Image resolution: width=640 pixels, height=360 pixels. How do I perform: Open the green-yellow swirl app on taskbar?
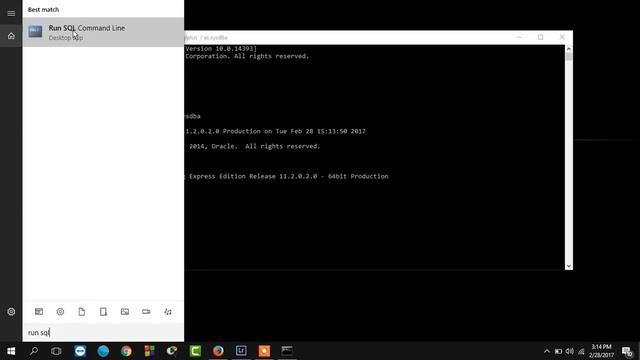pos(172,351)
